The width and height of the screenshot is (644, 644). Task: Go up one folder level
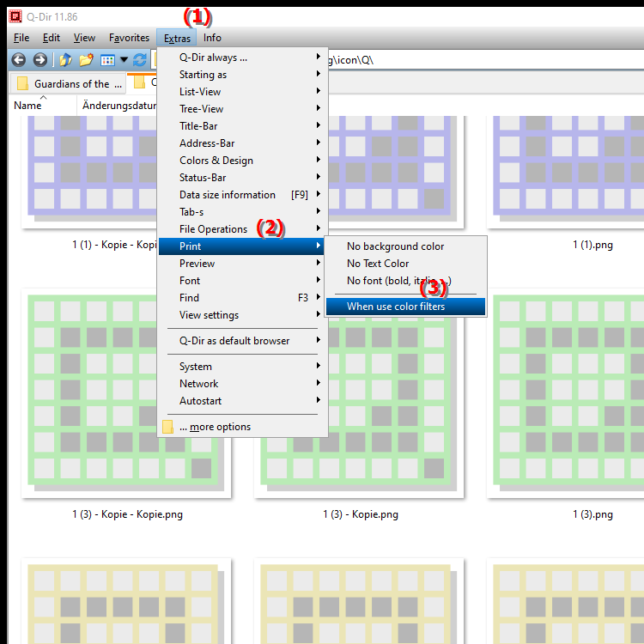pos(64,60)
